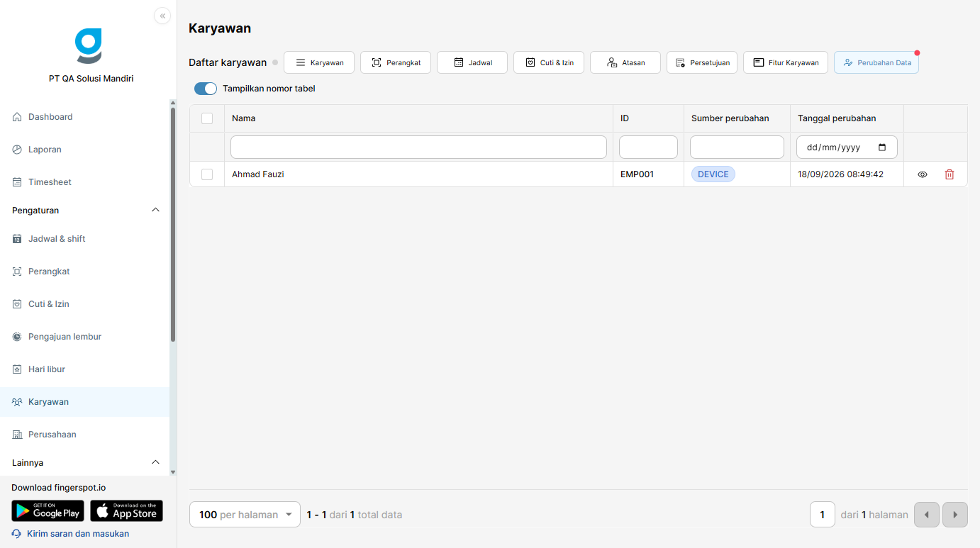Open Google Play download badge
This screenshot has width=980, height=548.
pyautogui.click(x=48, y=511)
